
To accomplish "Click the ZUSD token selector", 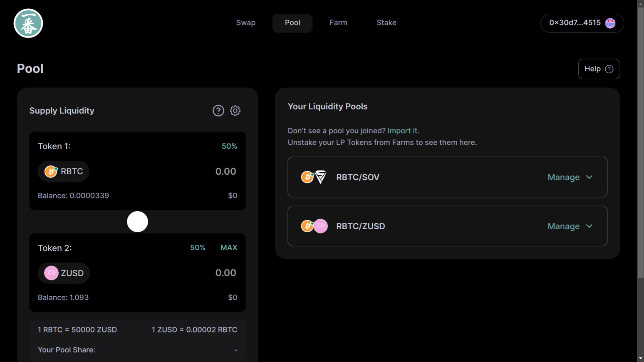I will [64, 273].
